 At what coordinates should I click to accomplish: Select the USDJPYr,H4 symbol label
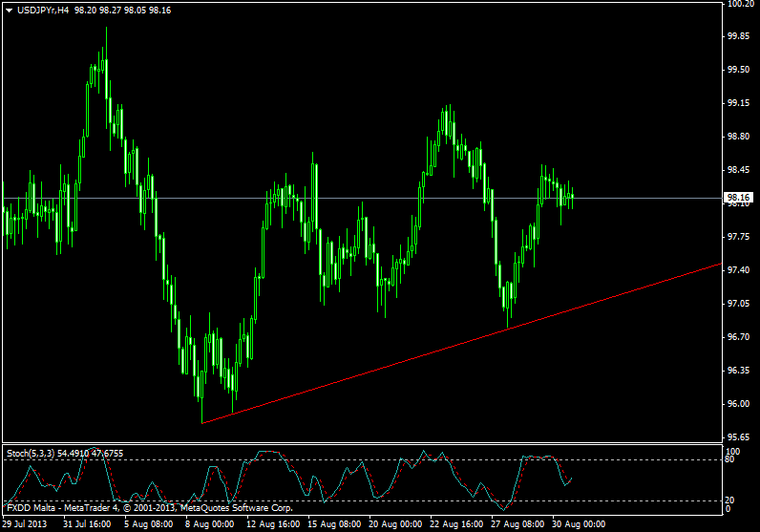[x=43, y=11]
